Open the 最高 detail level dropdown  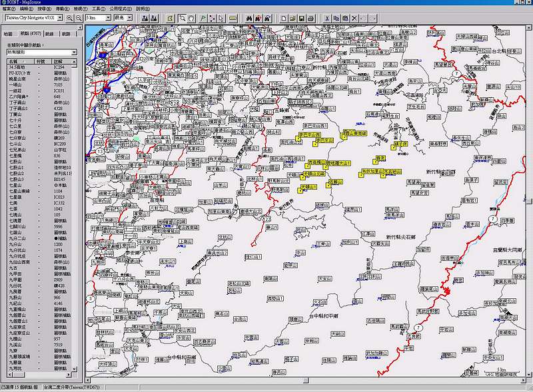tap(129, 18)
